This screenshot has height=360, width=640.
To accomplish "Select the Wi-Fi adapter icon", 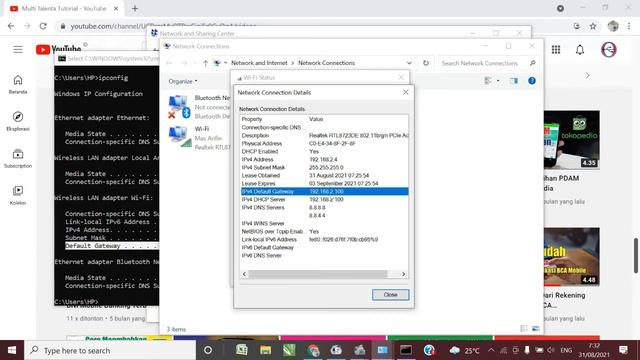I will tap(180, 137).
